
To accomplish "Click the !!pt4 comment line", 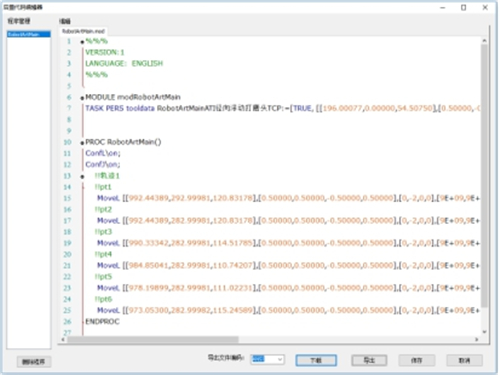I will coord(103,254).
